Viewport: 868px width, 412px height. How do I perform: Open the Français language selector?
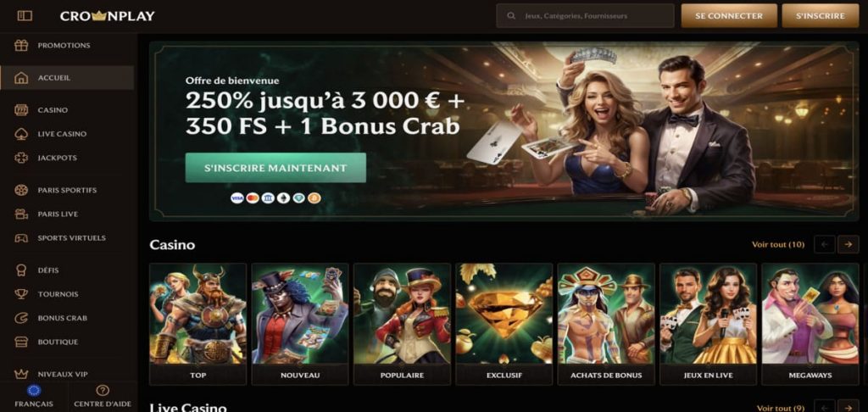(x=34, y=397)
